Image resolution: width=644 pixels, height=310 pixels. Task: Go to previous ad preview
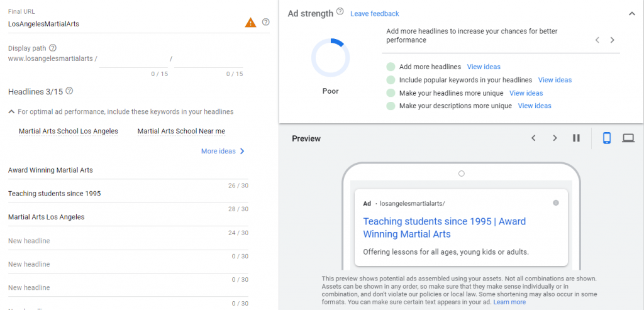pos(533,138)
